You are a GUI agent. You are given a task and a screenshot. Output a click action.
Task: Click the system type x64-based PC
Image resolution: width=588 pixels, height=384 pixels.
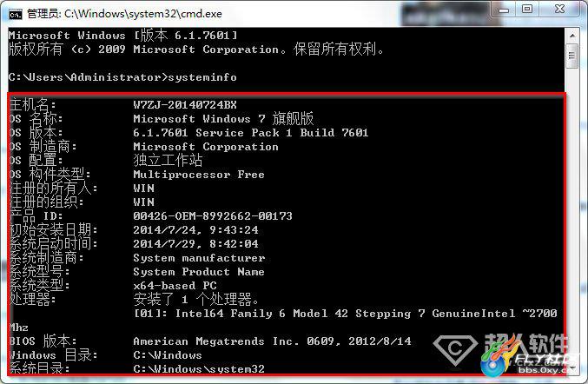click(x=175, y=286)
